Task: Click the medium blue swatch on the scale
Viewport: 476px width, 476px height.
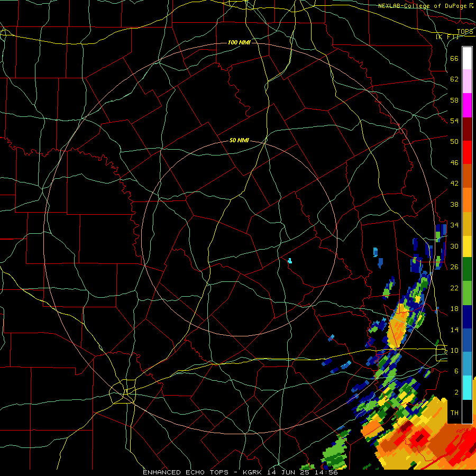Action: click(467, 340)
